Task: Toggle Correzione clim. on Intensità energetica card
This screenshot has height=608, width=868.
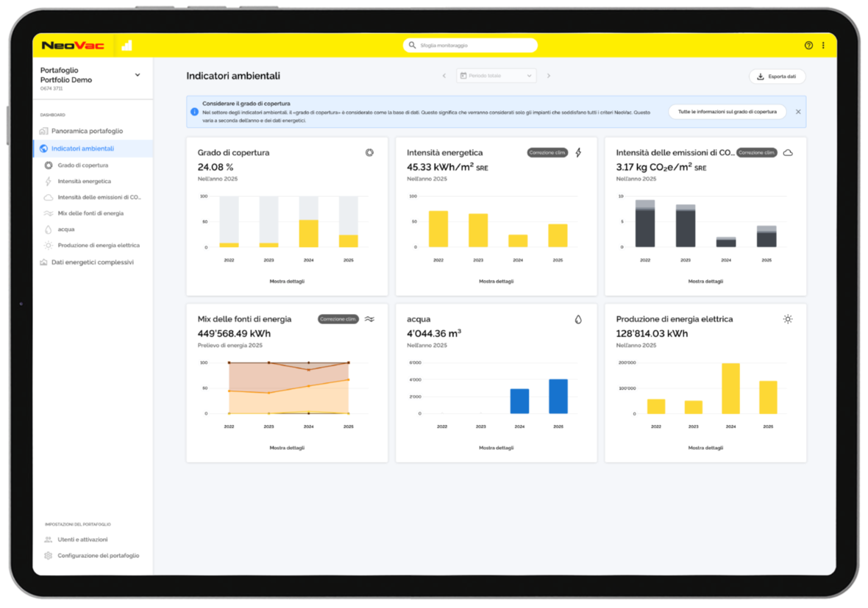Action: (x=547, y=153)
